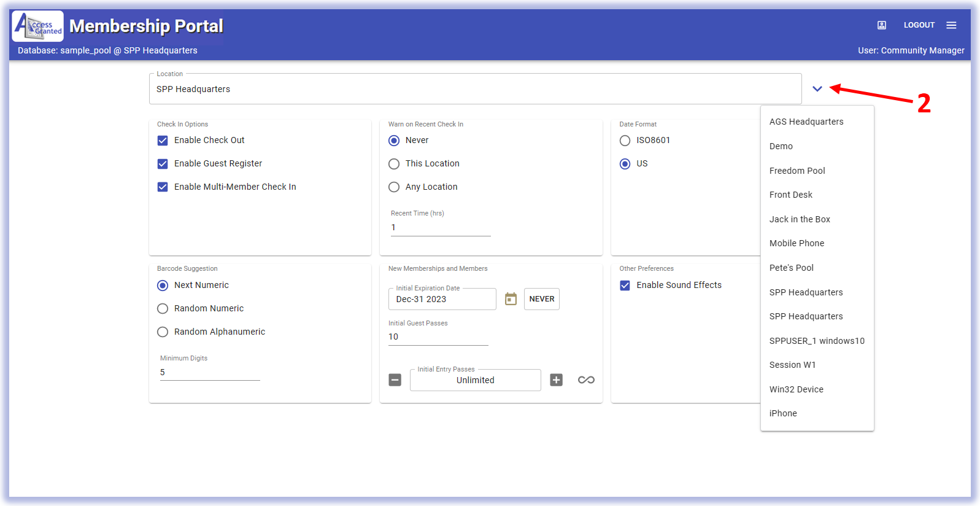
Task: Select Freedom Pool from location list
Action: 797,171
